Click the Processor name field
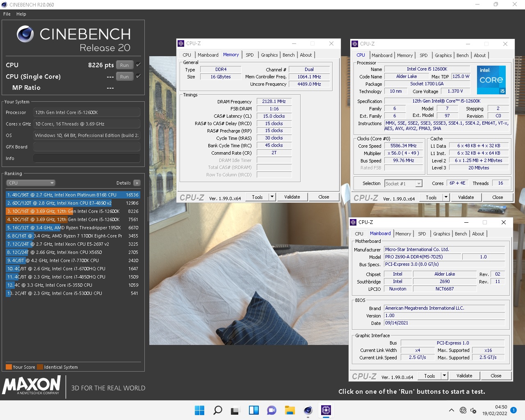 87,112
